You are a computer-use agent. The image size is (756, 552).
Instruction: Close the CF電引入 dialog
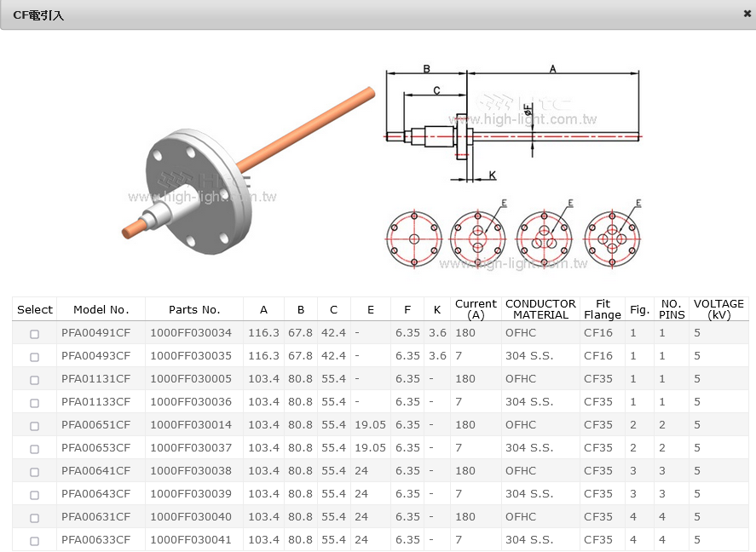[x=747, y=14]
